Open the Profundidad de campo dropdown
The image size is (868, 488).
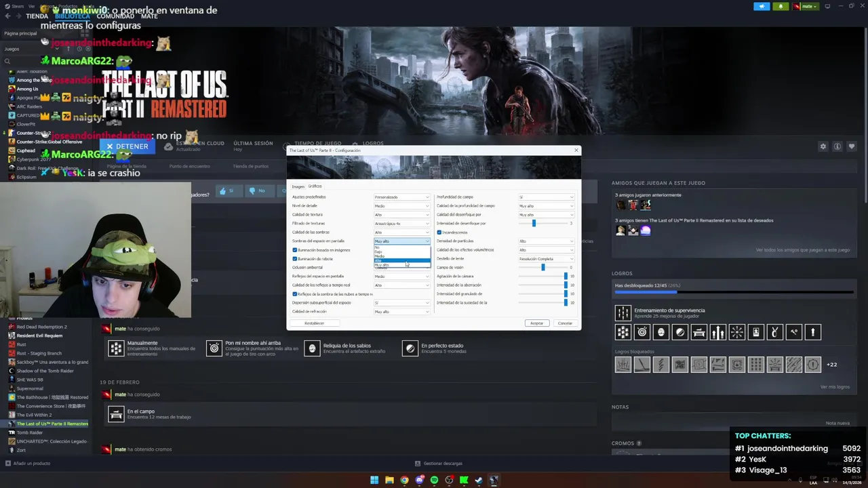(547, 197)
